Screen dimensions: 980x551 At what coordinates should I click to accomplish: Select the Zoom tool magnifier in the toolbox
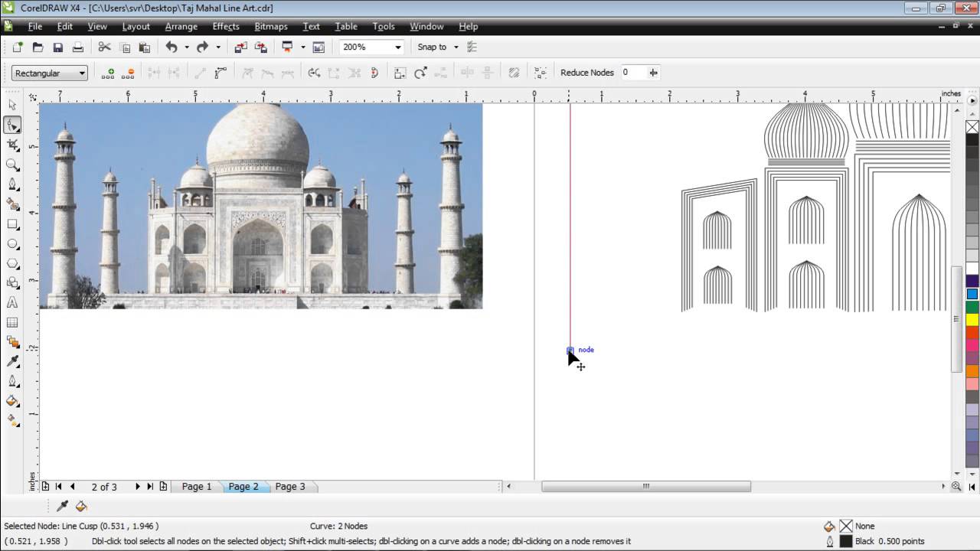[12, 165]
